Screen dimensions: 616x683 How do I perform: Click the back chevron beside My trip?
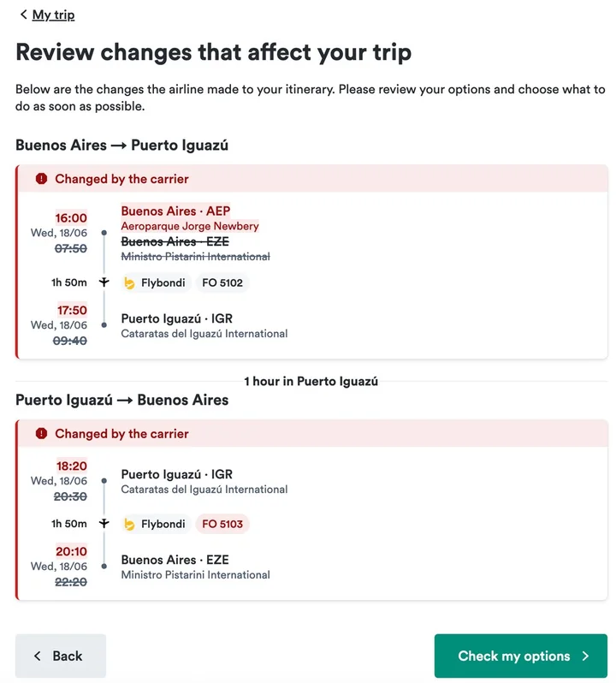(x=23, y=15)
